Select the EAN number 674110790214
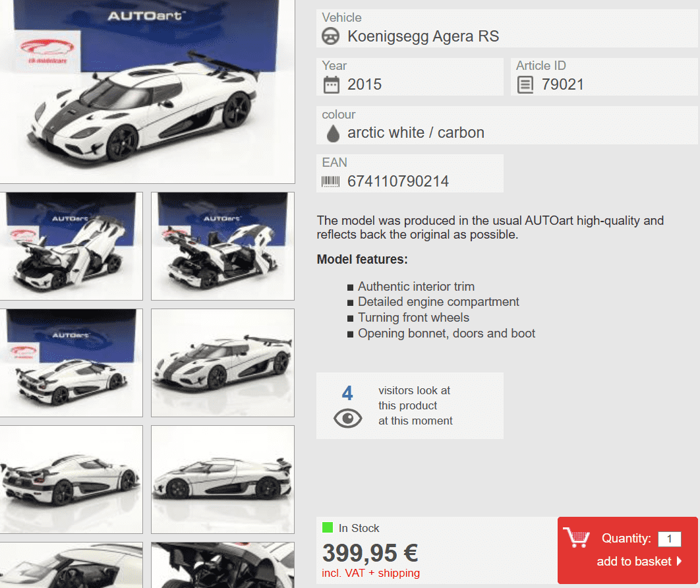This screenshot has height=588, width=700. (x=398, y=181)
